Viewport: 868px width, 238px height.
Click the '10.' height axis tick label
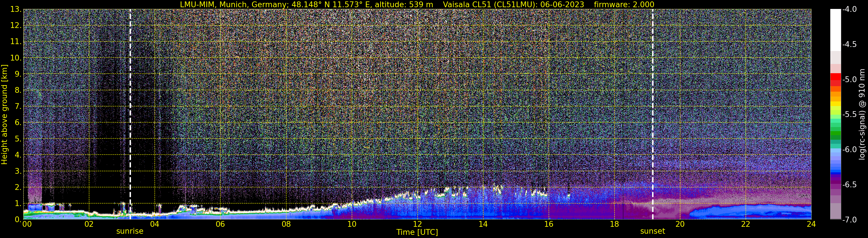point(16,58)
